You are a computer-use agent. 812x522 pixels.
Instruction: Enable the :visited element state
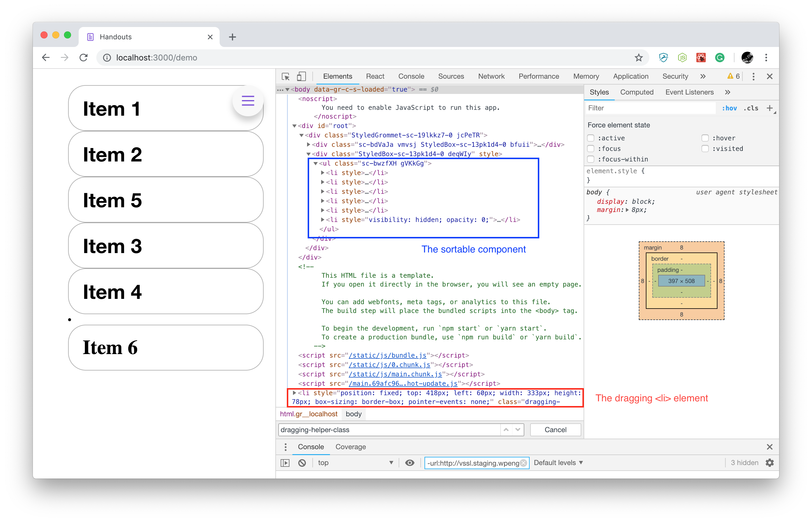click(705, 149)
